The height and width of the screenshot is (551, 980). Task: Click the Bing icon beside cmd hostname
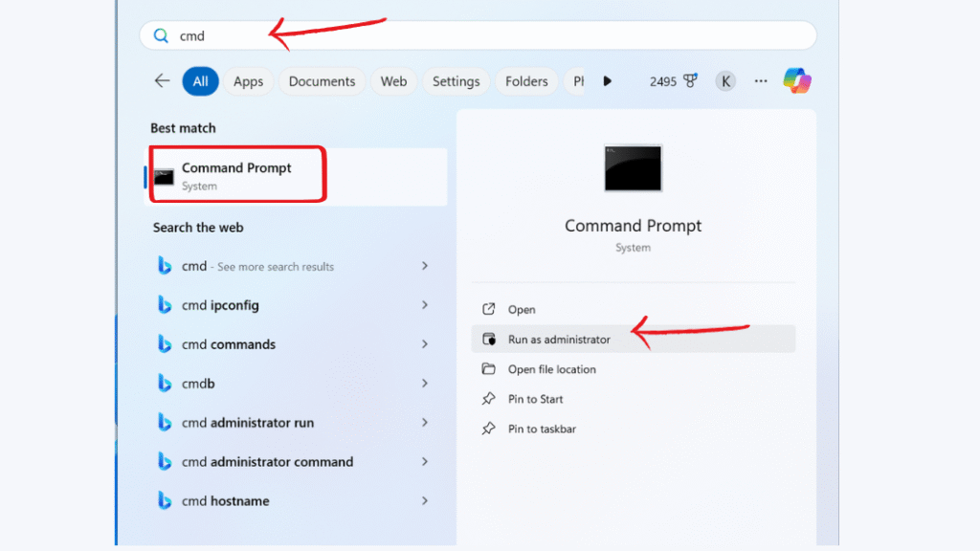[x=165, y=500]
